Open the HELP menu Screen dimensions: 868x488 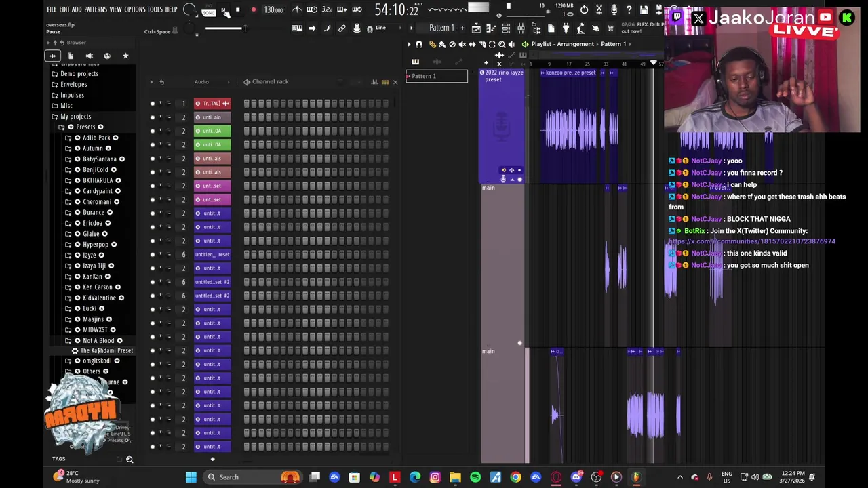click(x=171, y=9)
